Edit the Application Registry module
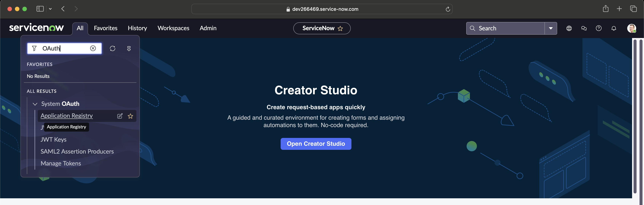This screenshot has width=644, height=205. 120,116
